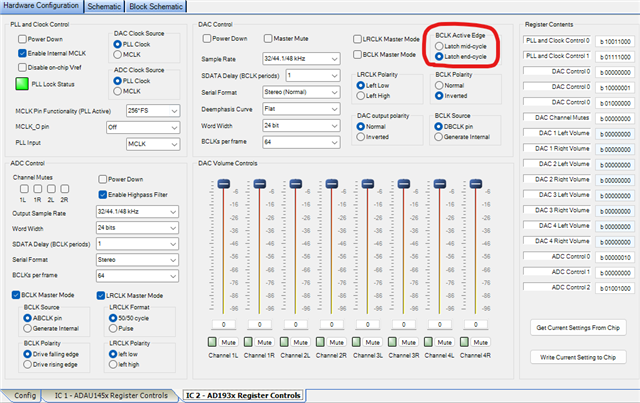Click Mute button for Channel 1R
The image size is (640, 403).
coord(264,342)
